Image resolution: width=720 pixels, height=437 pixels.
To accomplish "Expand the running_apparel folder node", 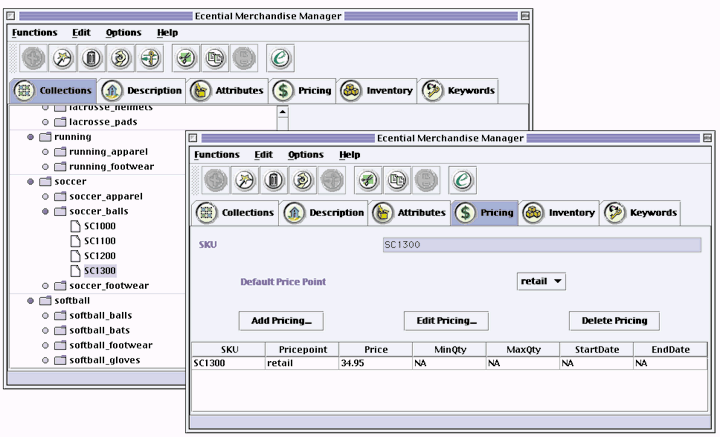I will pyautogui.click(x=45, y=152).
